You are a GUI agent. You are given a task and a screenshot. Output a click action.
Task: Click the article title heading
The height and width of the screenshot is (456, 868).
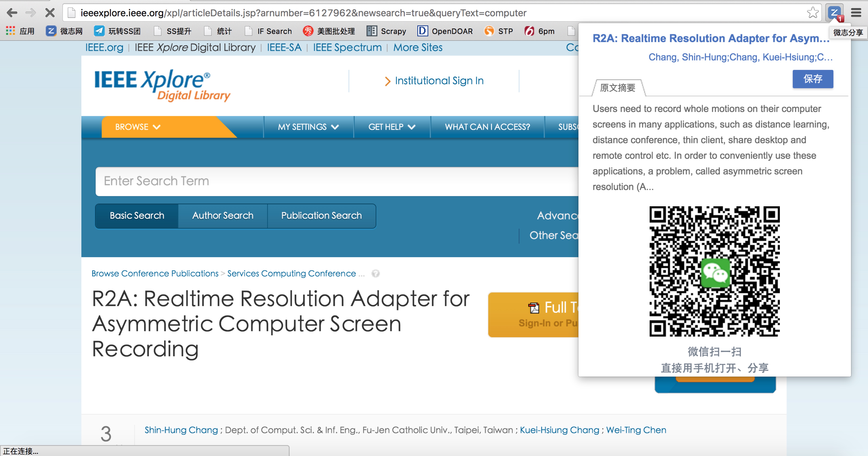(x=280, y=324)
